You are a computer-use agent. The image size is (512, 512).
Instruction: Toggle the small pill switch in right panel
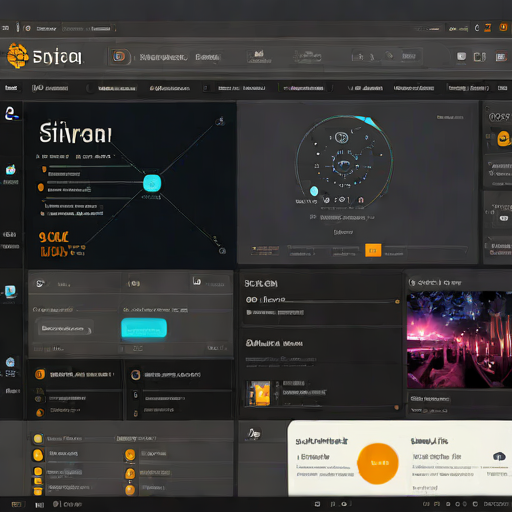(504, 218)
